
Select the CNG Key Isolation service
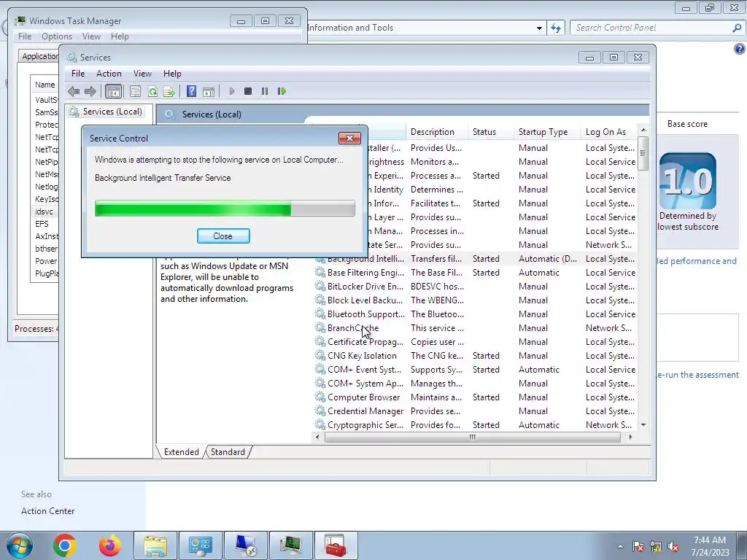pyautogui.click(x=476, y=355)
